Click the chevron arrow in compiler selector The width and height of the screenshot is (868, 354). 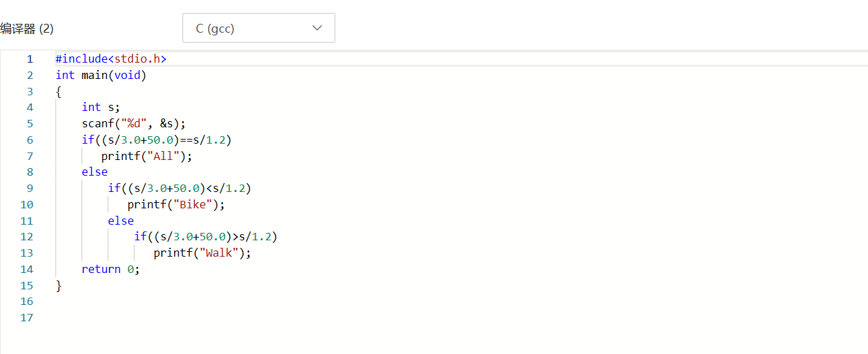tap(317, 28)
